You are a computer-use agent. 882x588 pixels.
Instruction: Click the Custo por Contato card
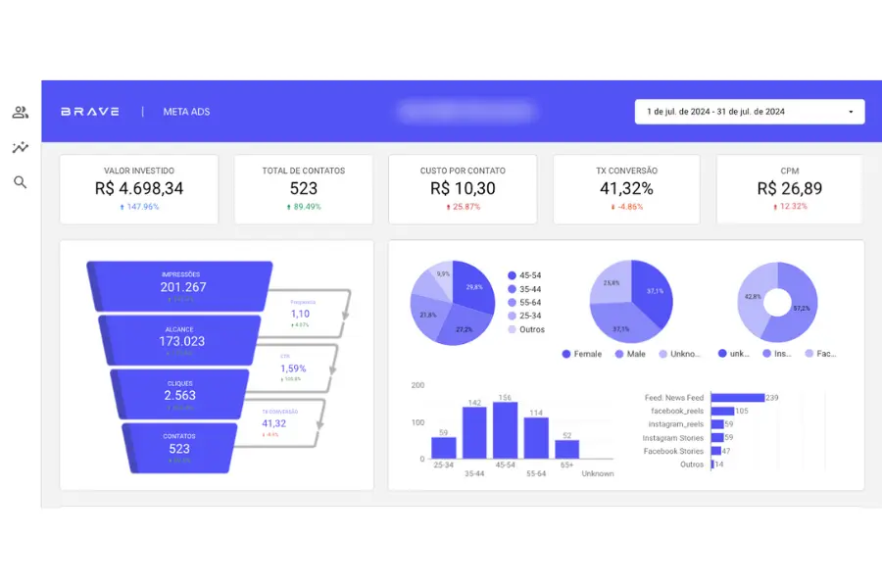coord(463,189)
